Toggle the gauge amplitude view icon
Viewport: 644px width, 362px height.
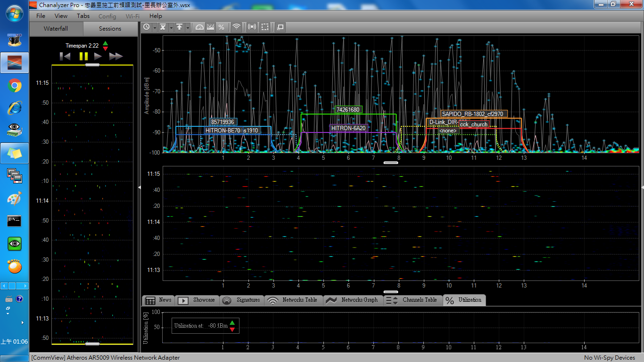[x=199, y=27]
